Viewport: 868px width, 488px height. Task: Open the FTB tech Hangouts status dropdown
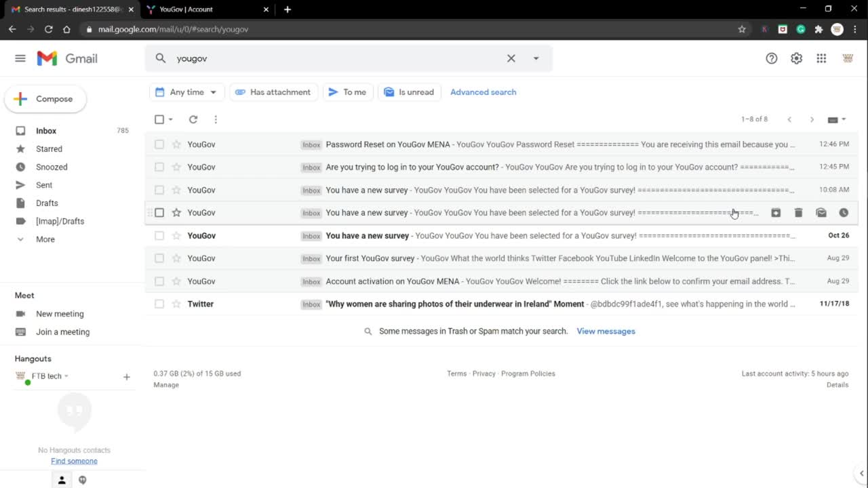click(66, 376)
